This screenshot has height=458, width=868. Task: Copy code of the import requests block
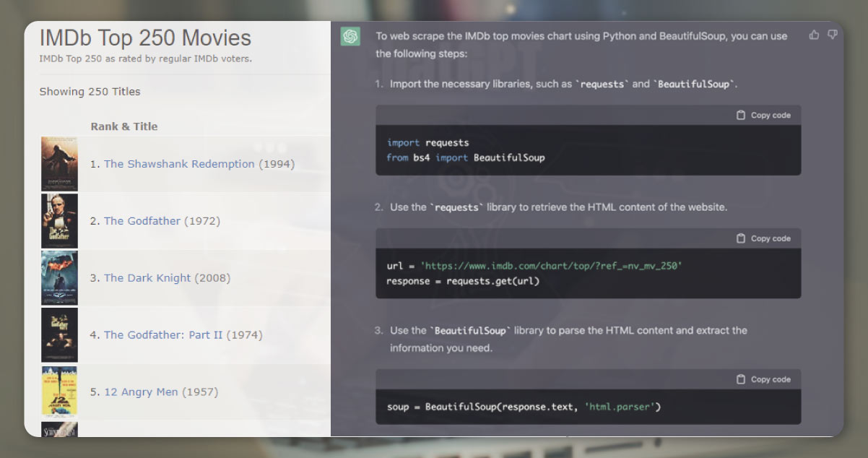pos(763,115)
